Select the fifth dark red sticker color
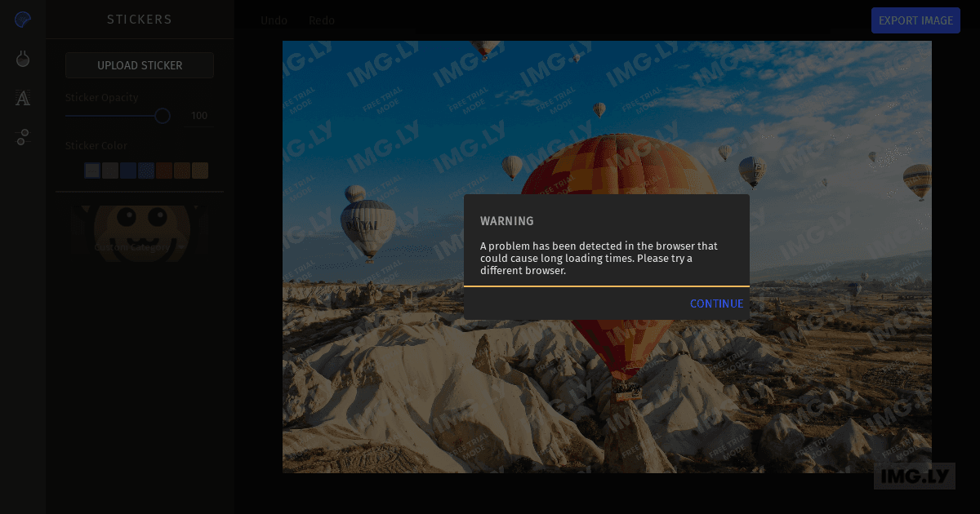This screenshot has width=980, height=514. pos(164,171)
